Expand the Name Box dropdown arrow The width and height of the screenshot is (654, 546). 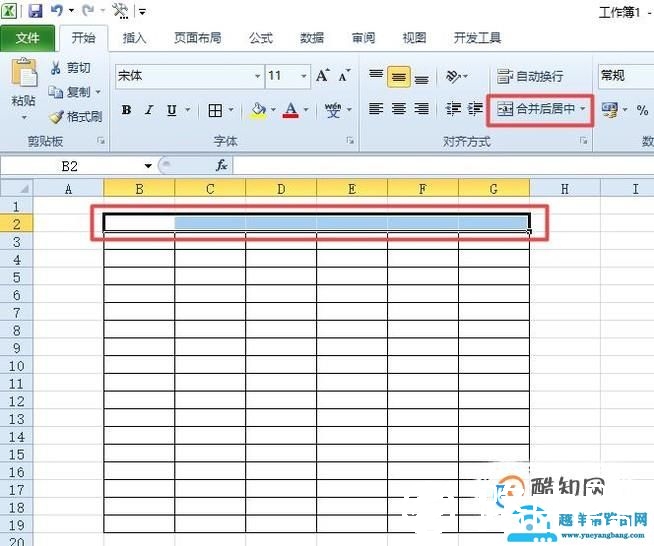148,166
